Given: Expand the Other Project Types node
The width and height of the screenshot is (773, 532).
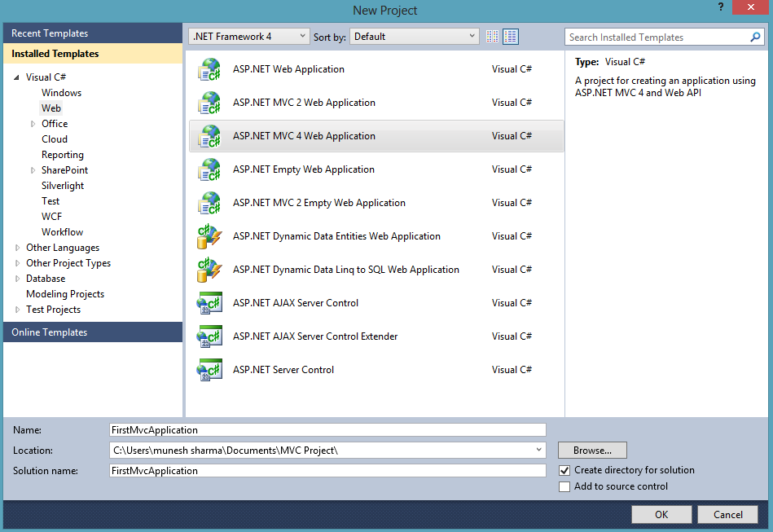Looking at the screenshot, I should [x=17, y=263].
